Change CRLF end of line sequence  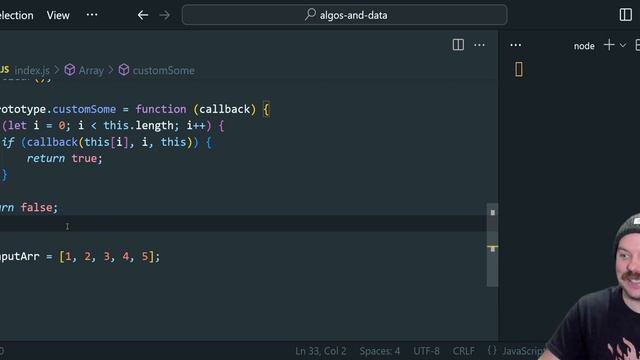[x=463, y=351]
